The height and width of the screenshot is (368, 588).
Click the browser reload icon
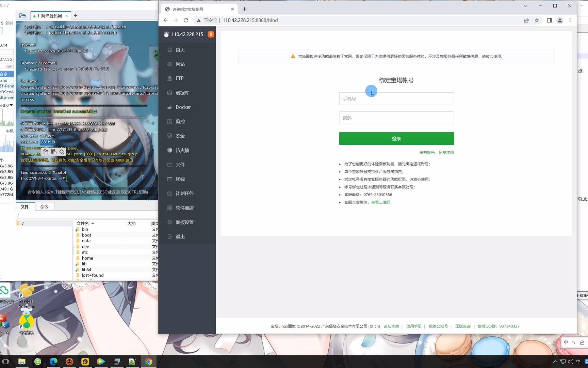pyautogui.click(x=186, y=20)
